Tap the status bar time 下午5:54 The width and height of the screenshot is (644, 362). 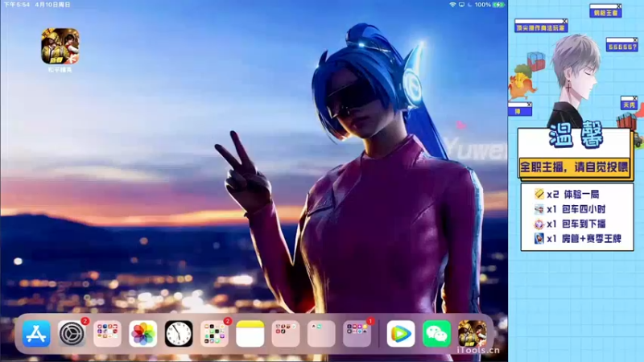point(17,5)
